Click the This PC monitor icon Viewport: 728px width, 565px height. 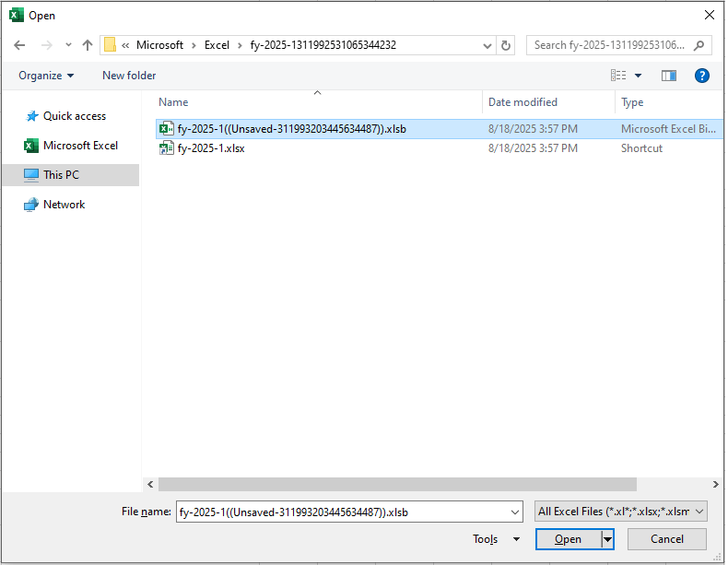pyautogui.click(x=31, y=175)
